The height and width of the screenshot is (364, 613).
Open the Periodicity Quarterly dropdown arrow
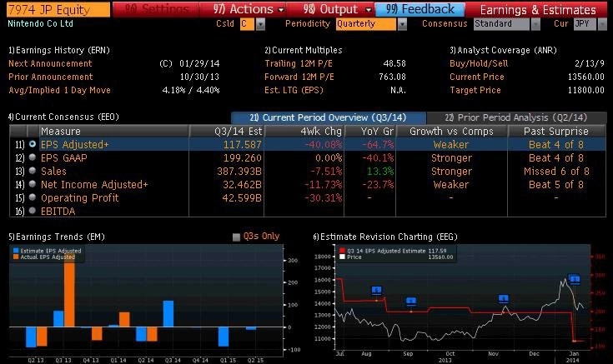click(402, 24)
